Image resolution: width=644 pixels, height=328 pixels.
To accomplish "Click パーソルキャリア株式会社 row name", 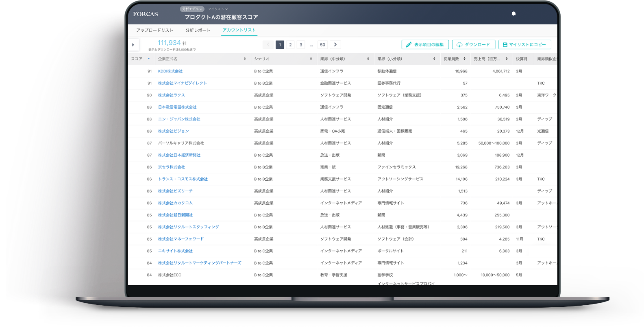I will 181,143.
